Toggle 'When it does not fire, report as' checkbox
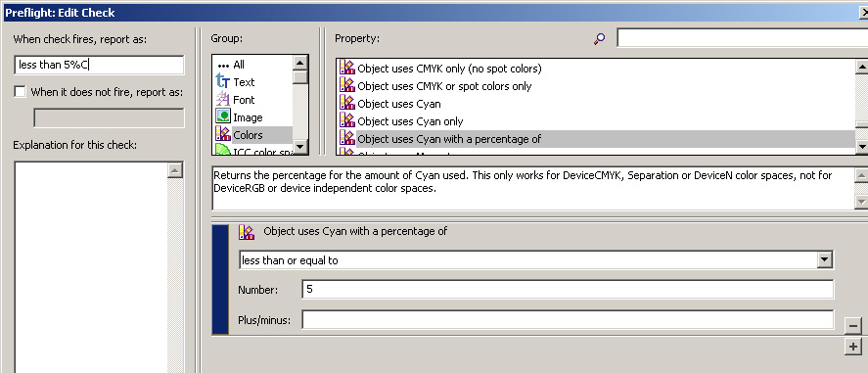The image size is (868, 373). coord(20,92)
